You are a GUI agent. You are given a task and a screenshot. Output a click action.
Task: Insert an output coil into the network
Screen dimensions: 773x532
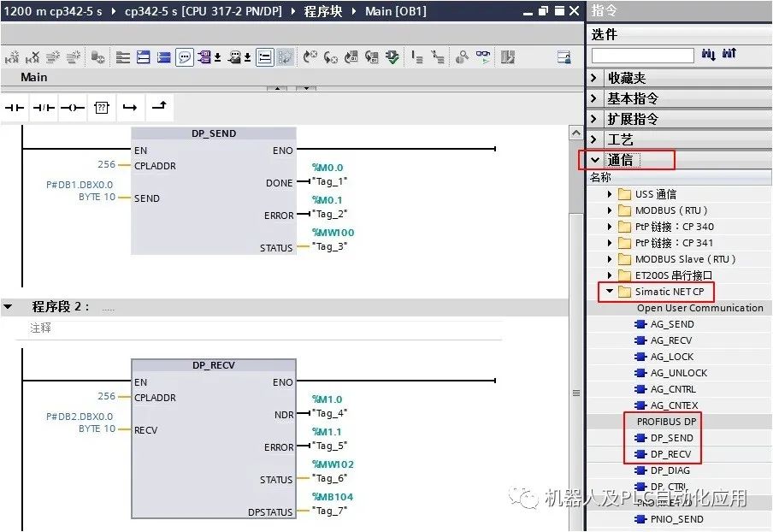pos(72,107)
